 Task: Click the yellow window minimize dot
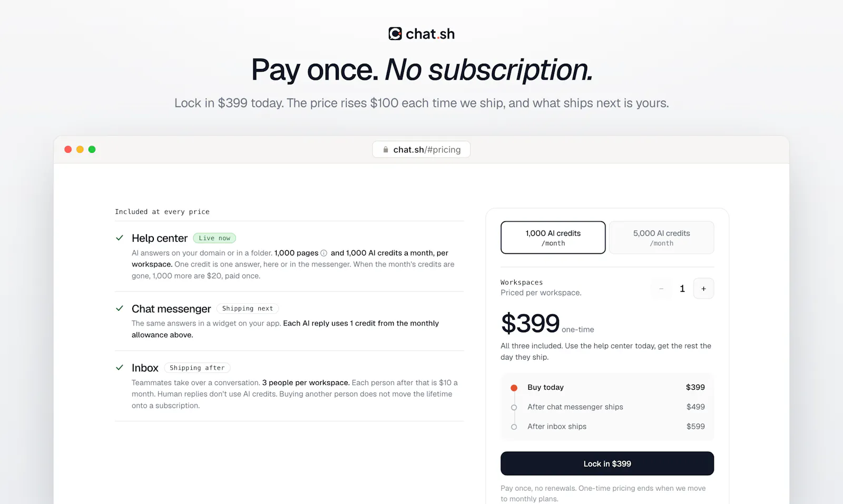pos(80,150)
